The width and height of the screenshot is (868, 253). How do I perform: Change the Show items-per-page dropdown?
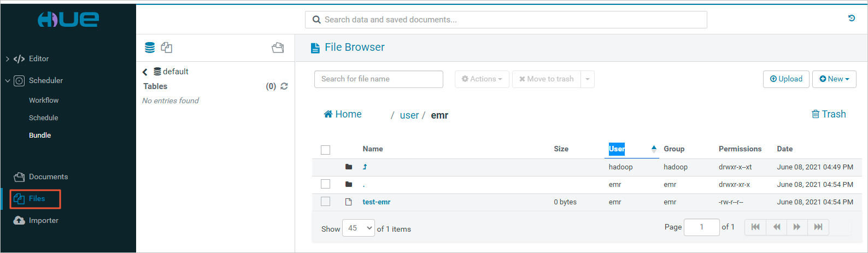click(359, 228)
